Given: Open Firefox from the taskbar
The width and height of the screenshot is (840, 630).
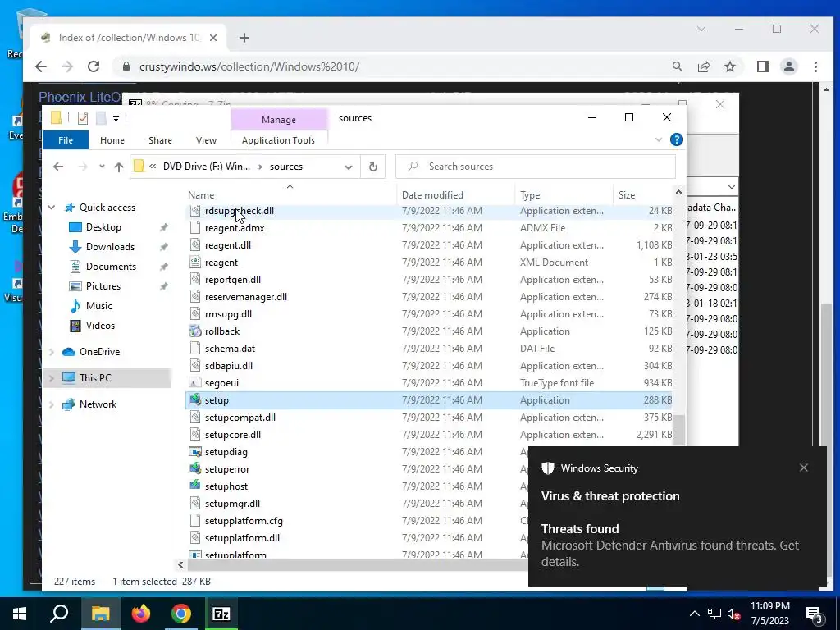Looking at the screenshot, I should tap(141, 614).
